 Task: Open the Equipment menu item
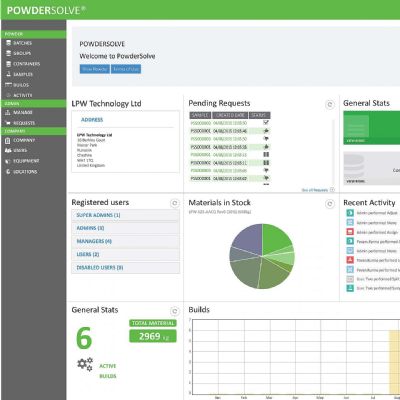(26, 161)
